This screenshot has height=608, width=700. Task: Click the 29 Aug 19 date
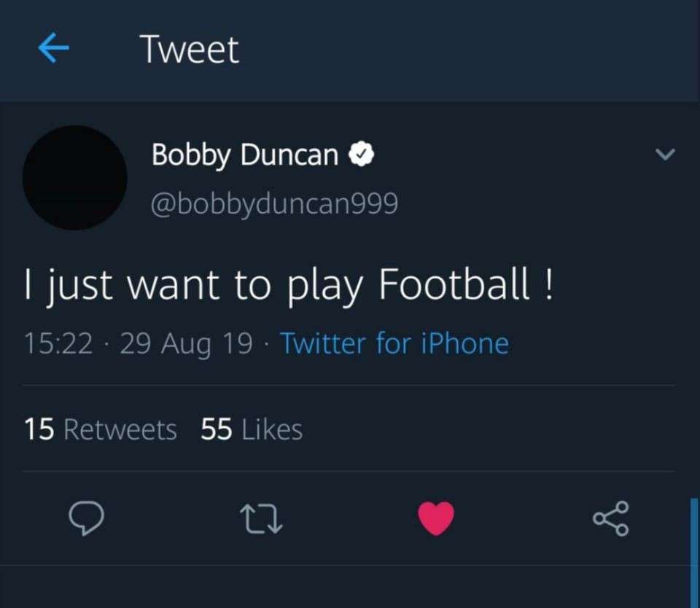[186, 343]
